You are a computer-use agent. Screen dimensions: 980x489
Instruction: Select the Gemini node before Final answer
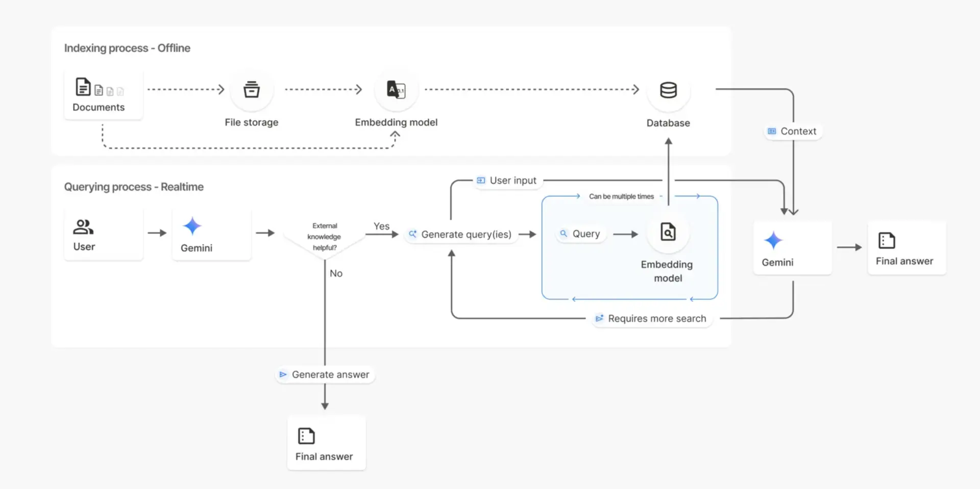pyautogui.click(x=773, y=240)
